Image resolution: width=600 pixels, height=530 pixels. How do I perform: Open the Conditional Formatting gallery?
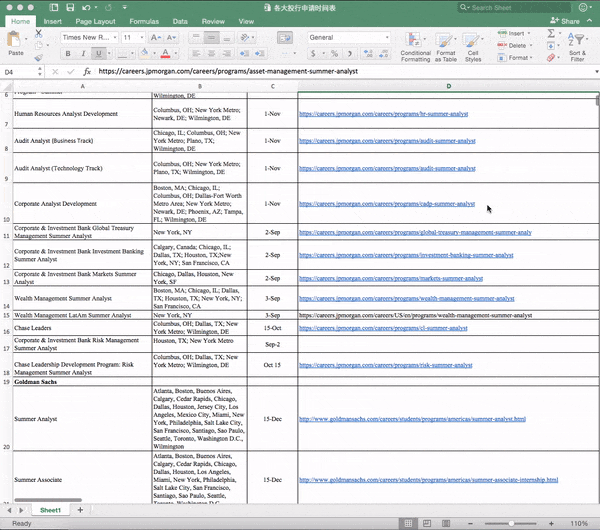coord(415,47)
